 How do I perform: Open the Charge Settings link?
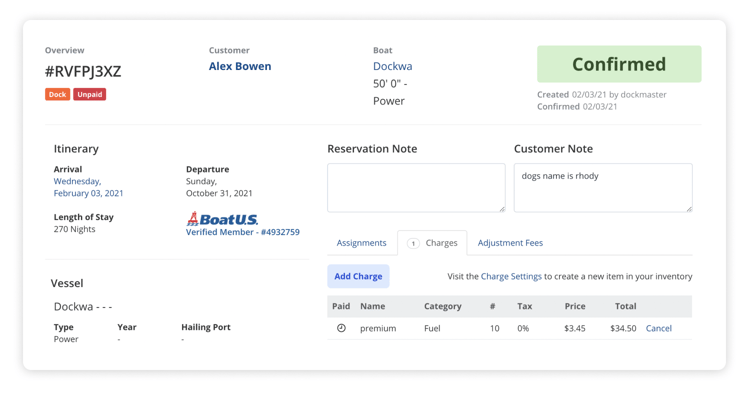[x=511, y=276]
